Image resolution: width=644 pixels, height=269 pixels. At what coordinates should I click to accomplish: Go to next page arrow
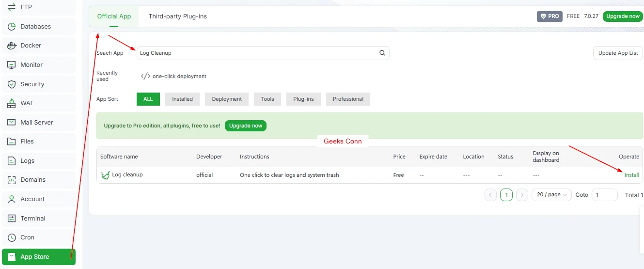tap(522, 195)
